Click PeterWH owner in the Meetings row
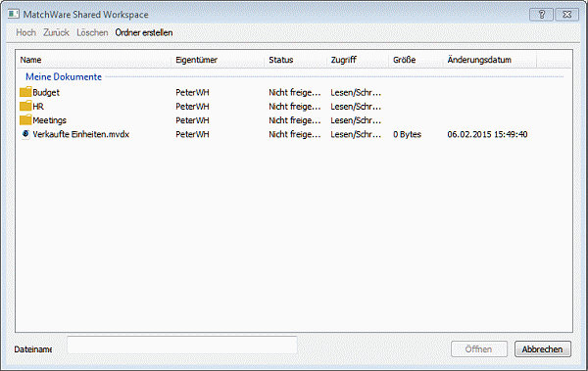588x371 pixels. coord(192,120)
